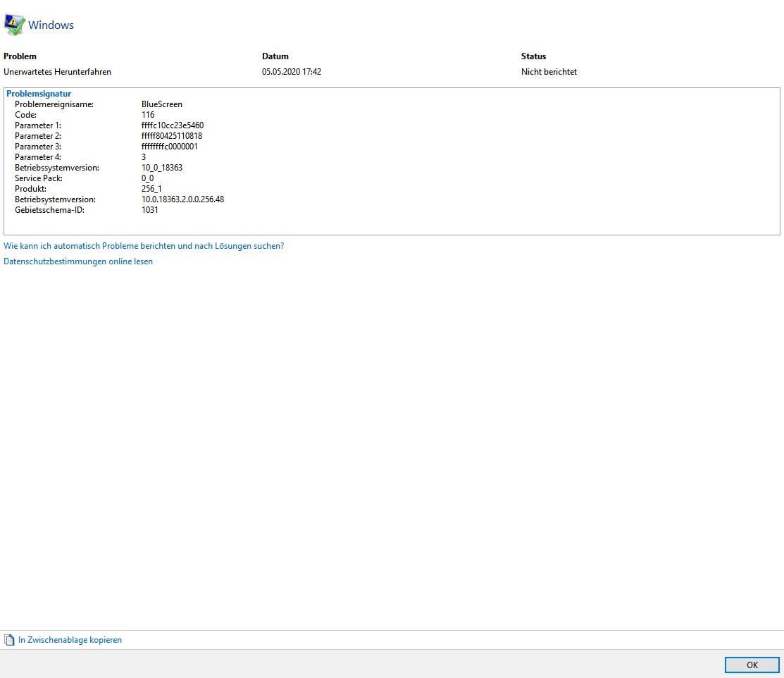Click 'Betriebssystemversion:' label

pyautogui.click(x=57, y=168)
